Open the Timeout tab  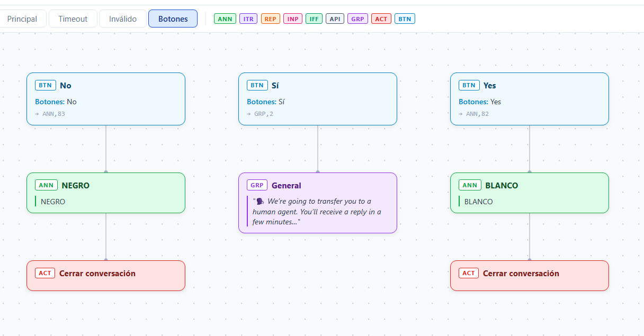[x=73, y=19]
